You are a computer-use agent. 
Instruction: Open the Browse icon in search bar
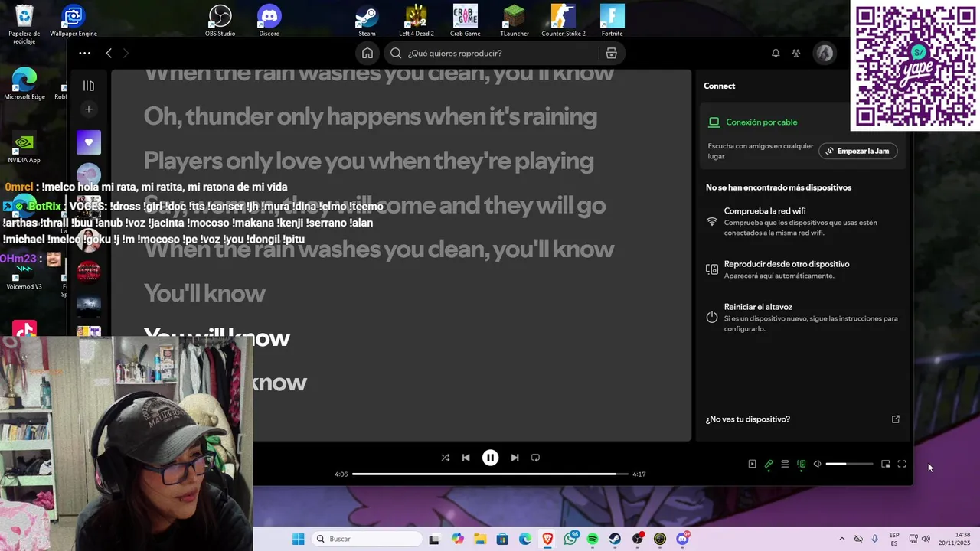(x=611, y=53)
